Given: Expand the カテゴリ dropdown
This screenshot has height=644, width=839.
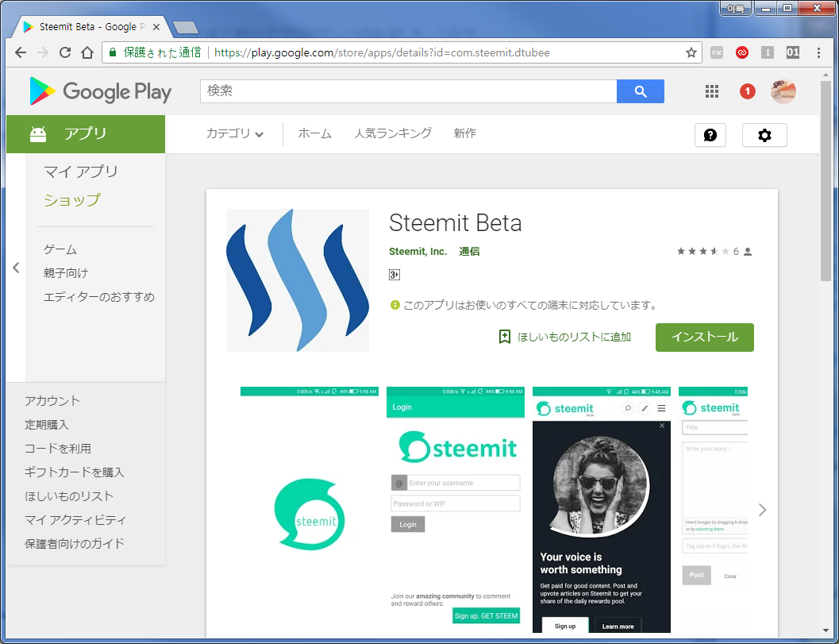Looking at the screenshot, I should click(x=234, y=133).
